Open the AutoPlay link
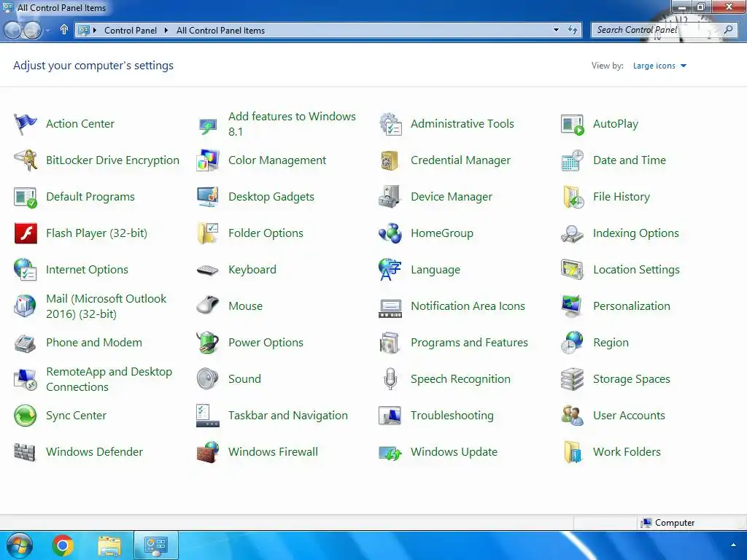Viewport: 747px width, 560px height. click(616, 124)
